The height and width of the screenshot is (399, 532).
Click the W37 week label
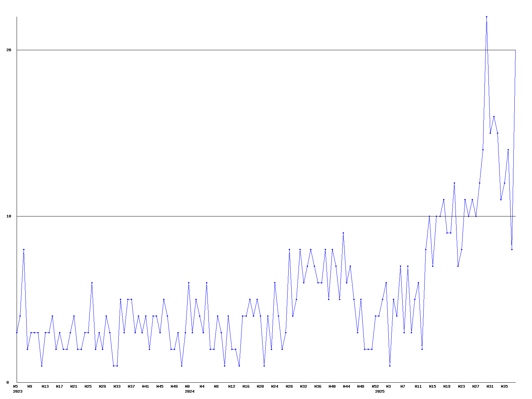click(131, 386)
